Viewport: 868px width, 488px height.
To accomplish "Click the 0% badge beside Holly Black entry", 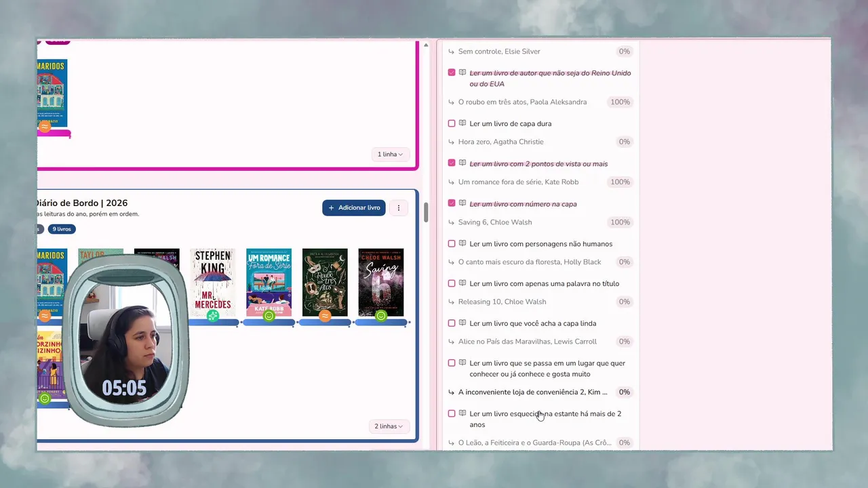I will point(624,262).
